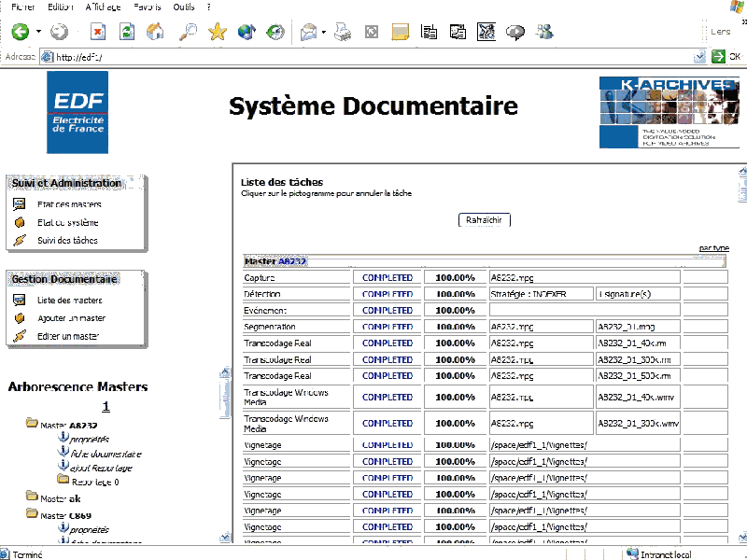Open the Back button history dropdown arrow
This screenshot has width=747, height=560.
(x=38, y=32)
